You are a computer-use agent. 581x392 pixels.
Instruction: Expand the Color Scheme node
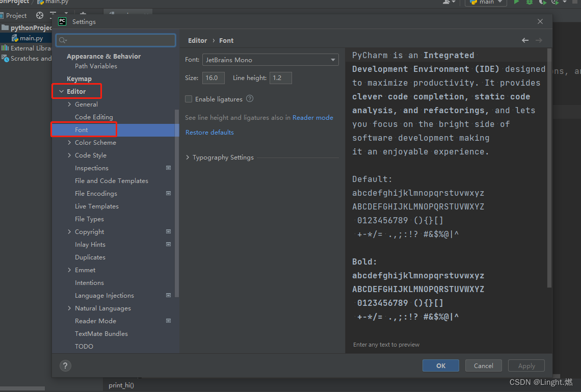click(69, 143)
